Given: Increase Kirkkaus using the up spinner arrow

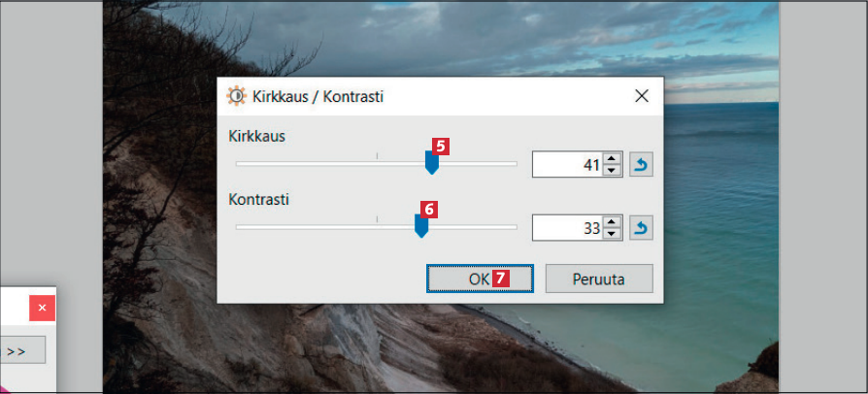Looking at the screenshot, I should [611, 159].
